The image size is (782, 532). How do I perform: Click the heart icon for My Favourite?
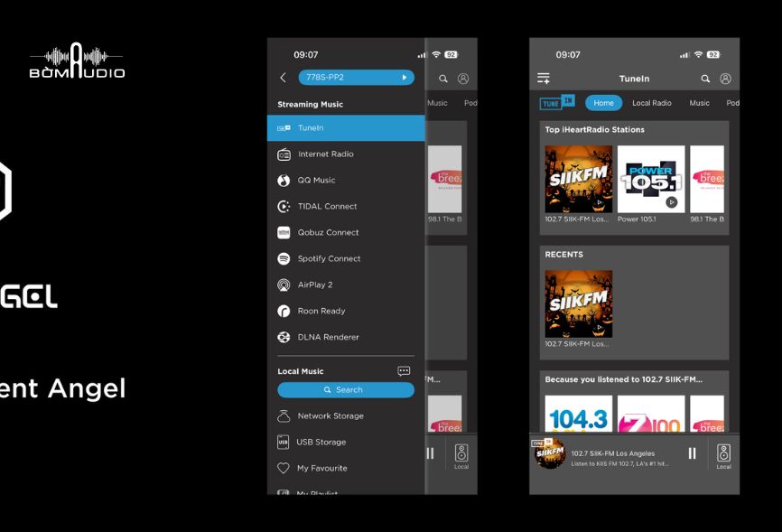point(284,468)
